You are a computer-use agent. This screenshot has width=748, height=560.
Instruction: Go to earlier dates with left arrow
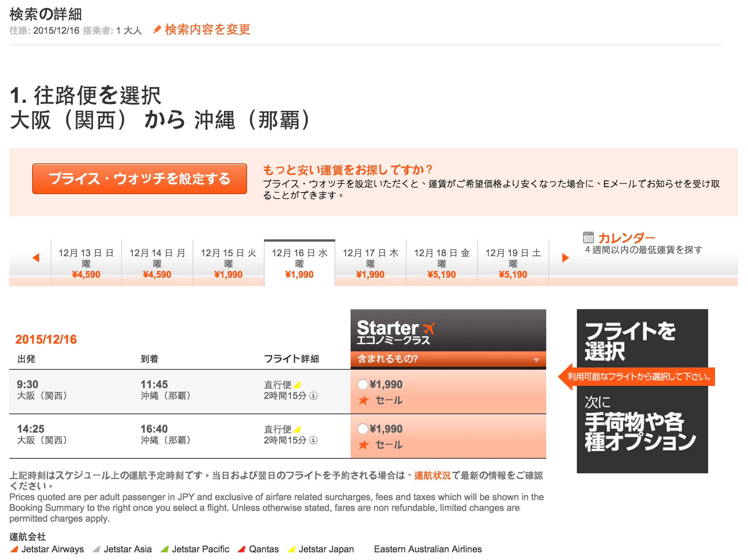click(x=36, y=258)
